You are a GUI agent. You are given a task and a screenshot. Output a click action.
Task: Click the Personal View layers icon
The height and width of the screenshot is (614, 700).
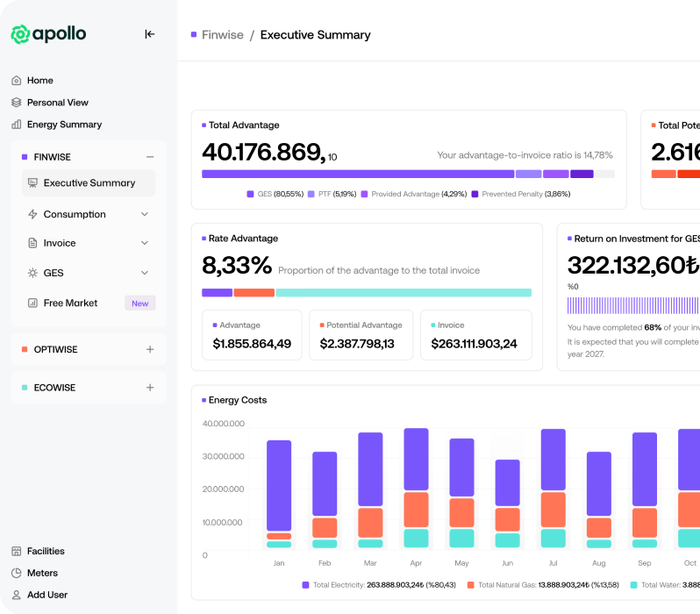pos(16,103)
